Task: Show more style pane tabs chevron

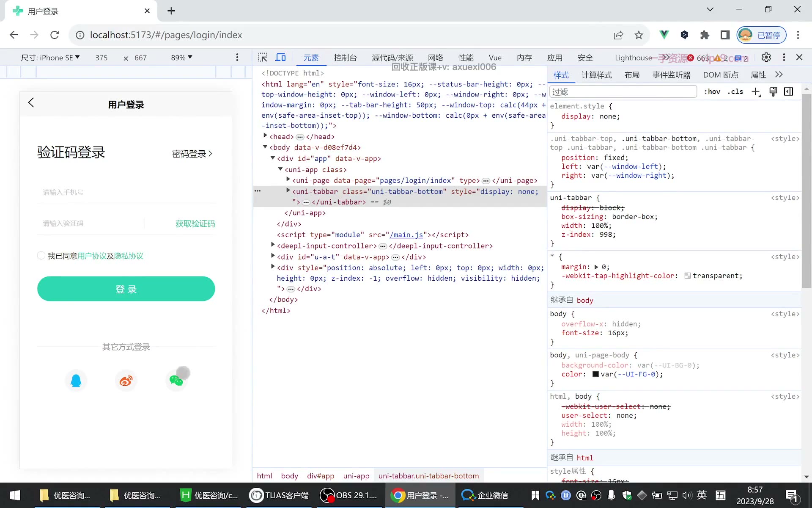Action: [779, 75]
